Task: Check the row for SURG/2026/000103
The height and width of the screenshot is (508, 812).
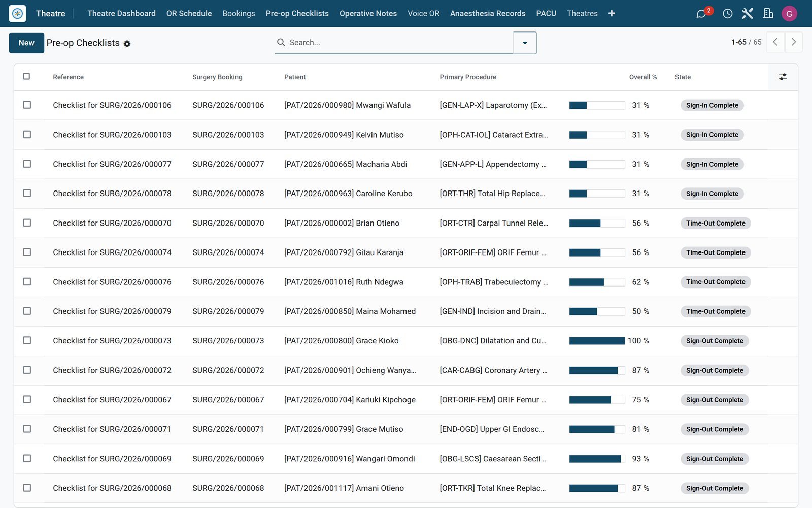Action: 27,134
